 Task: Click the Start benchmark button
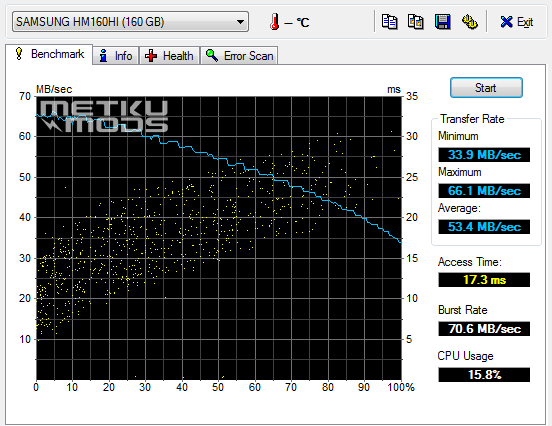point(486,88)
